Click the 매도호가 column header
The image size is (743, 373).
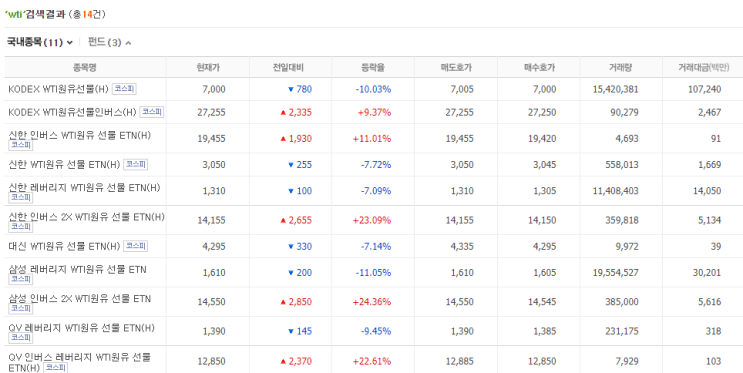(x=456, y=67)
